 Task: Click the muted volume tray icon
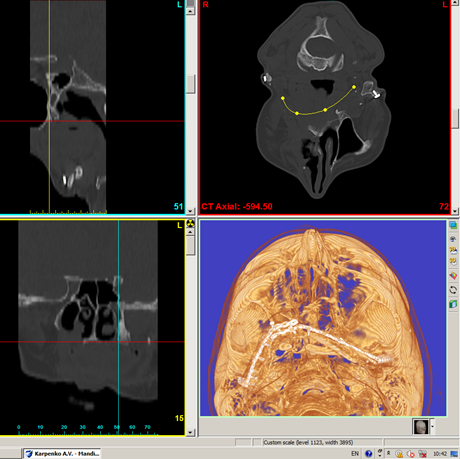point(411,454)
